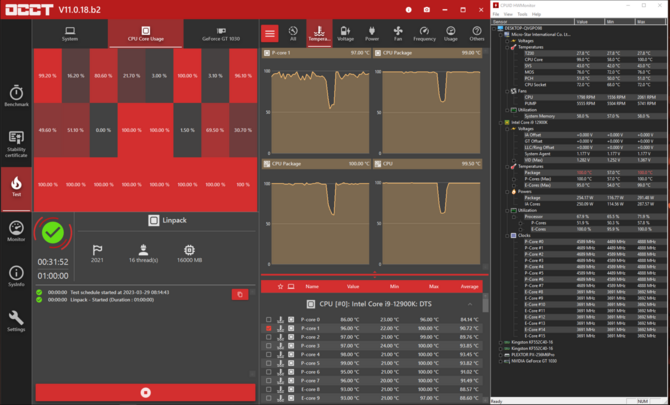Open the Monitor gauge section in sidebar
Image resolution: width=670 pixels, height=405 pixels.
[16, 232]
